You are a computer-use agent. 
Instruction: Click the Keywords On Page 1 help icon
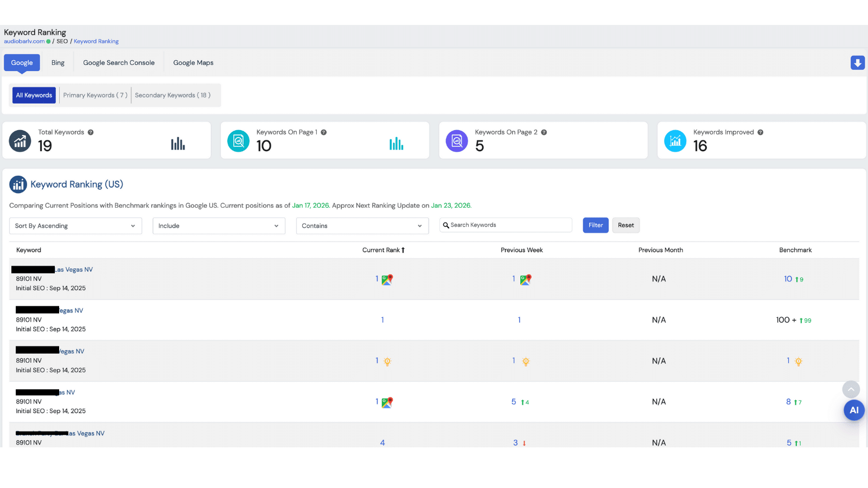324,132
